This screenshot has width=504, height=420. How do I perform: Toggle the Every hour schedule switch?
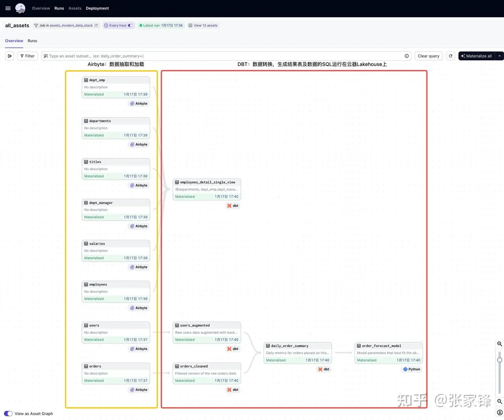click(x=130, y=26)
